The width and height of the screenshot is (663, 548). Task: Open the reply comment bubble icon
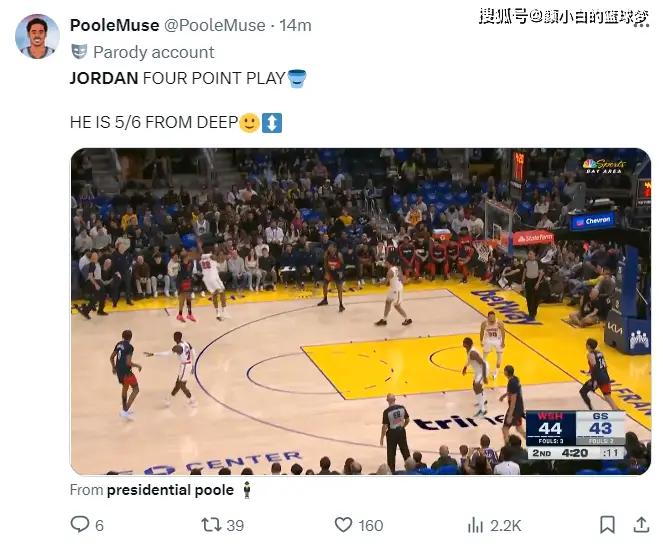tap(79, 524)
